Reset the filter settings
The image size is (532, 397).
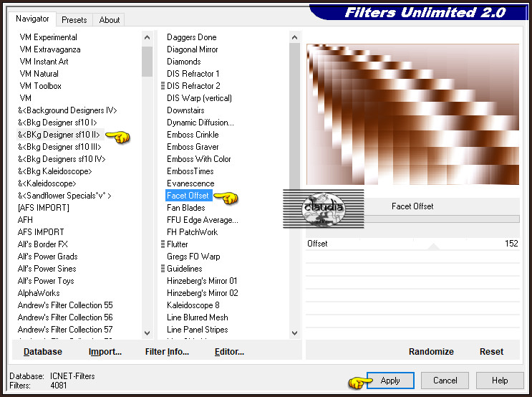[491, 351]
